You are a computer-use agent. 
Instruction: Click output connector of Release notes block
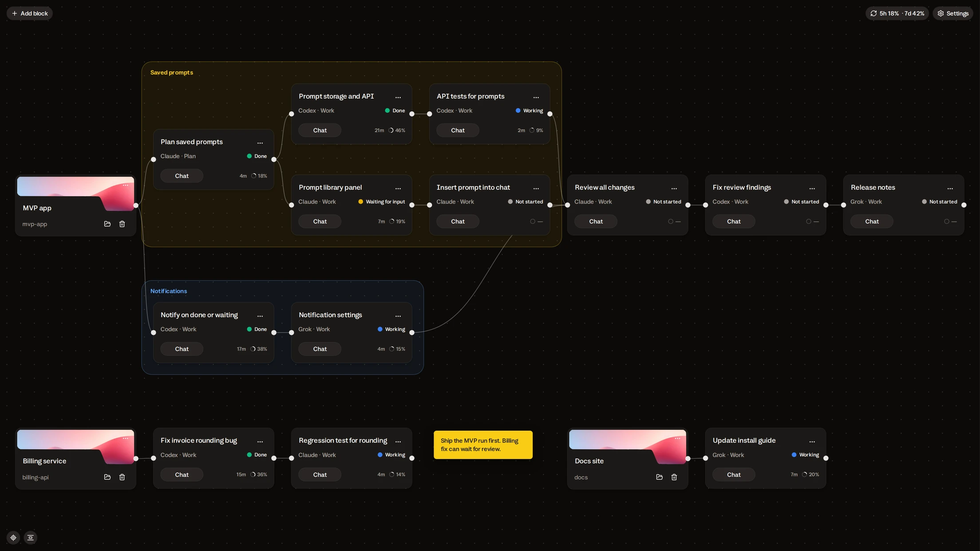tap(964, 205)
